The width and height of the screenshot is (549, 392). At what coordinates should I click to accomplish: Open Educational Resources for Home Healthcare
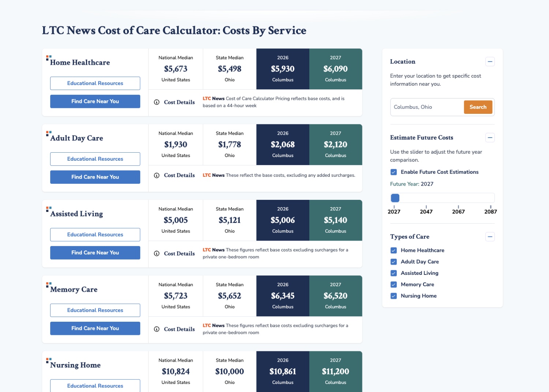(x=95, y=83)
